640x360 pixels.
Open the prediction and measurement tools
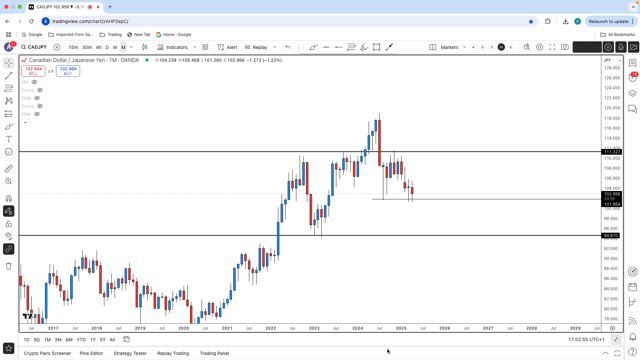9,114
